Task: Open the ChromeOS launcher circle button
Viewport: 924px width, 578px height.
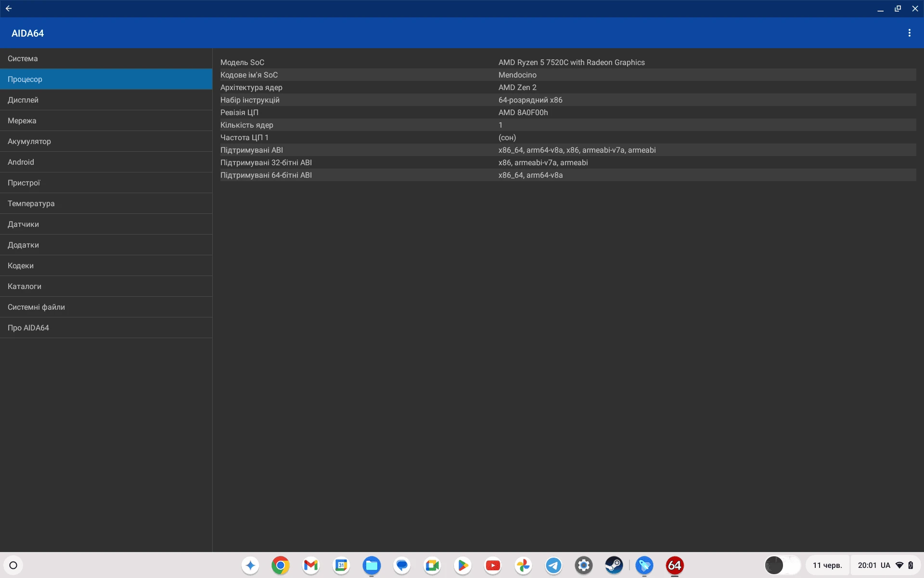Action: [13, 565]
